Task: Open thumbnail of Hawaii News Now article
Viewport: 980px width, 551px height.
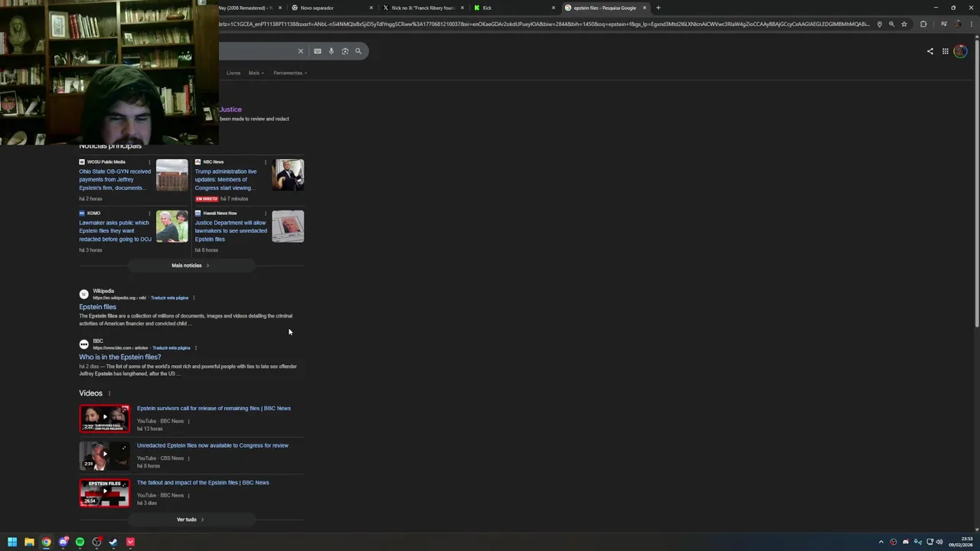Action: click(x=288, y=227)
